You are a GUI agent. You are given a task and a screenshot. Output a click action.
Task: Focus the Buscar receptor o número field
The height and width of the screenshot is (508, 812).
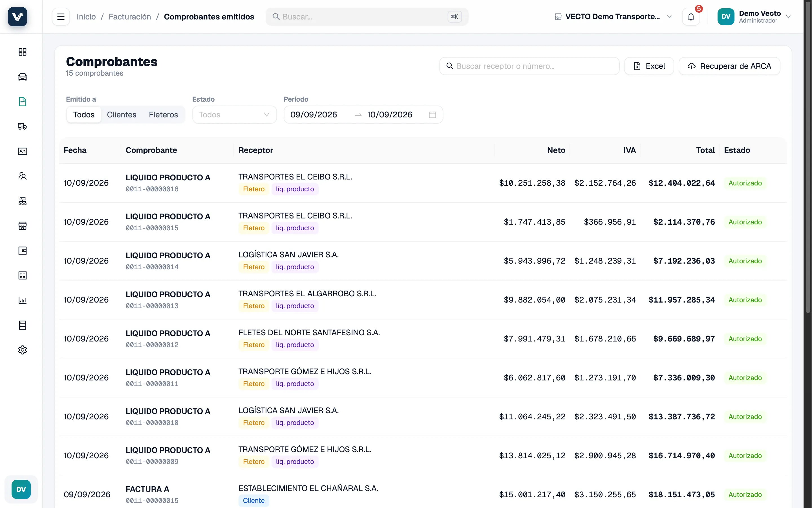click(x=529, y=66)
